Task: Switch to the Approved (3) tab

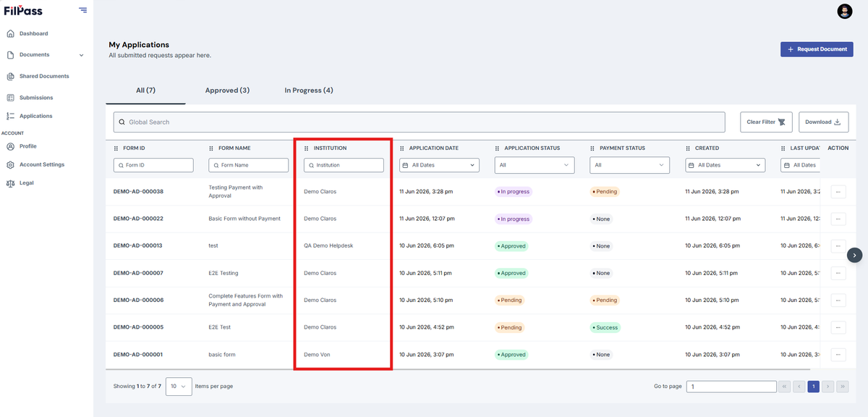Action: [x=227, y=90]
